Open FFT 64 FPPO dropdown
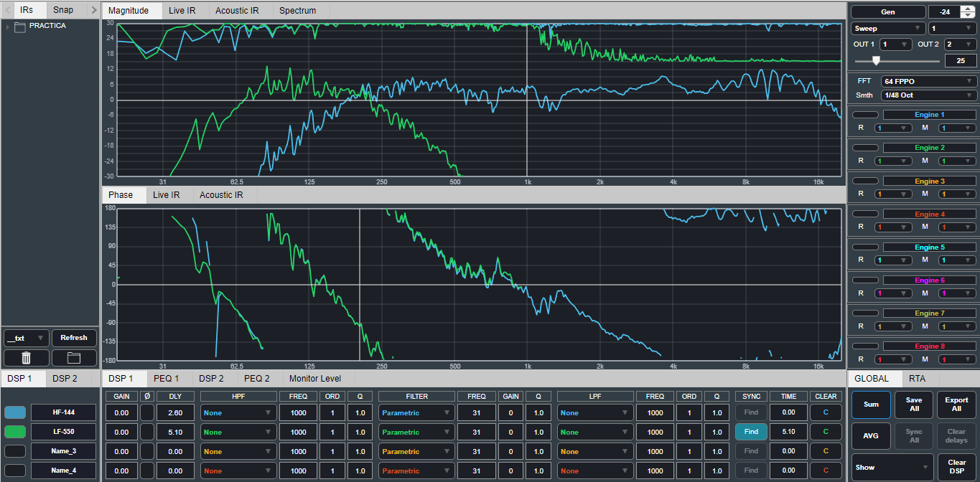 click(x=929, y=82)
